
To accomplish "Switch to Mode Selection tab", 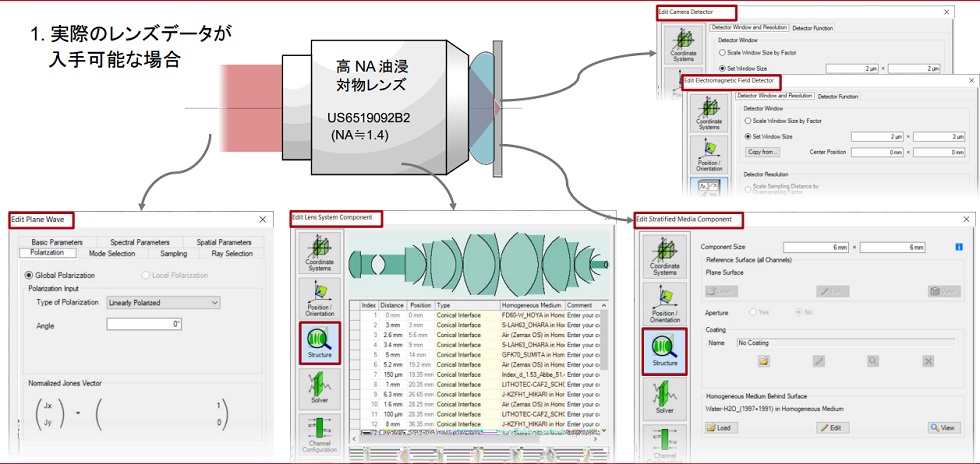I will [x=114, y=253].
